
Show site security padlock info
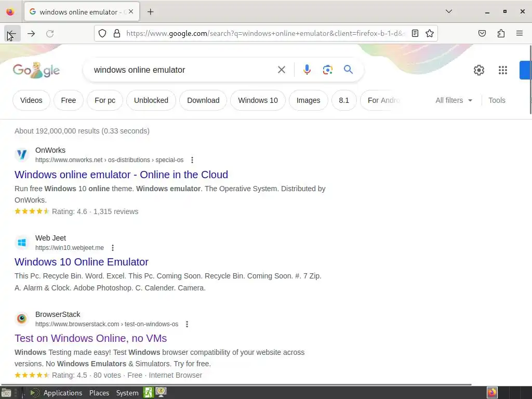pos(117,33)
